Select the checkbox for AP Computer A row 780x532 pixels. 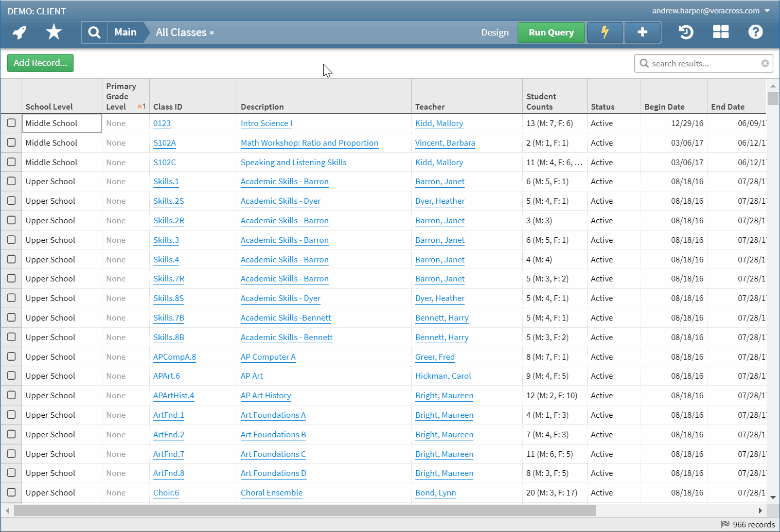point(11,357)
